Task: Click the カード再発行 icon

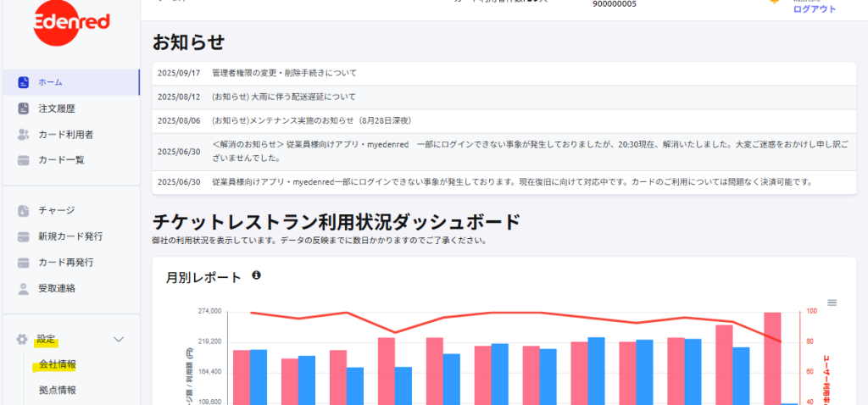Action: (23, 263)
